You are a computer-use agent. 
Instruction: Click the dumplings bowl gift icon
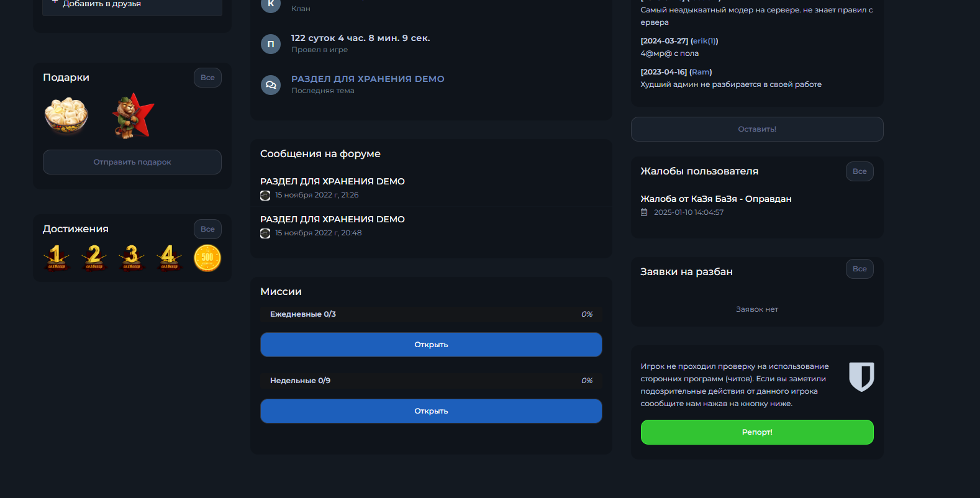coord(66,116)
